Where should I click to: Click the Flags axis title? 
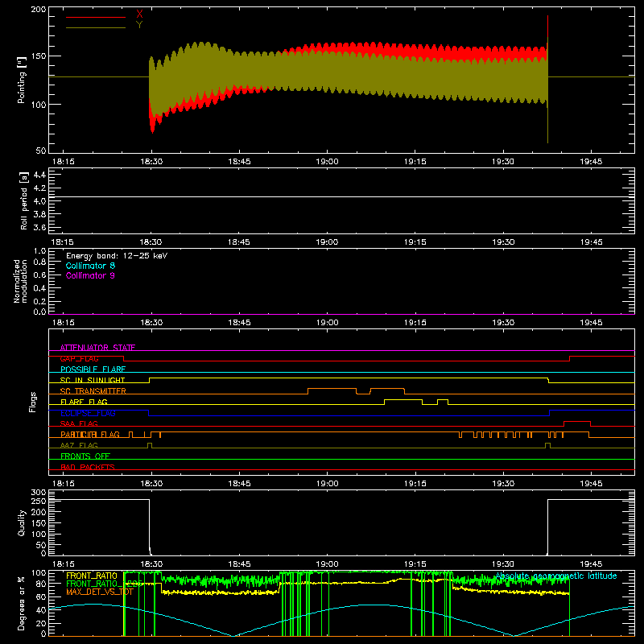click(x=33, y=402)
